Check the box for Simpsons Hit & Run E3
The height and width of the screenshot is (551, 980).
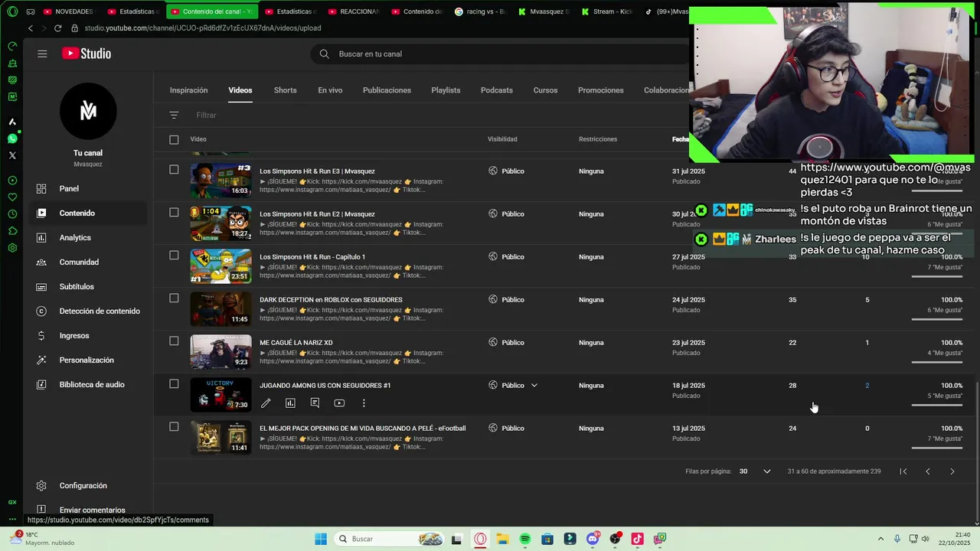click(x=174, y=170)
